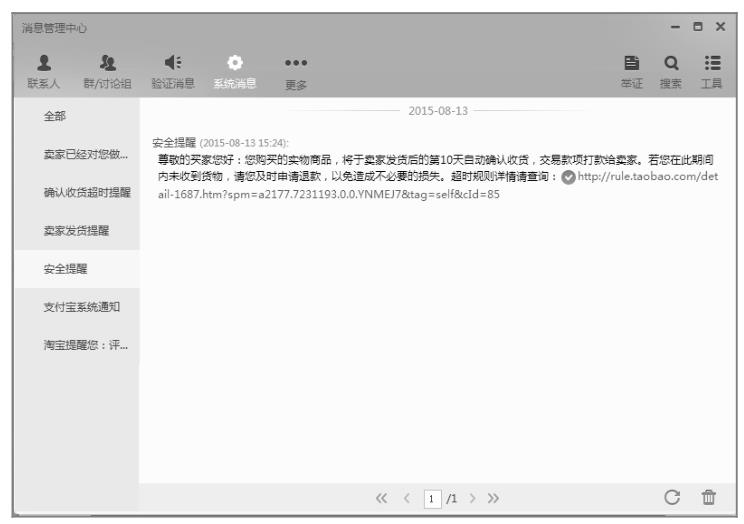This screenshot has width=744, height=524.
Task: Open the 更多 three-dots icon
Action: pos(296,63)
